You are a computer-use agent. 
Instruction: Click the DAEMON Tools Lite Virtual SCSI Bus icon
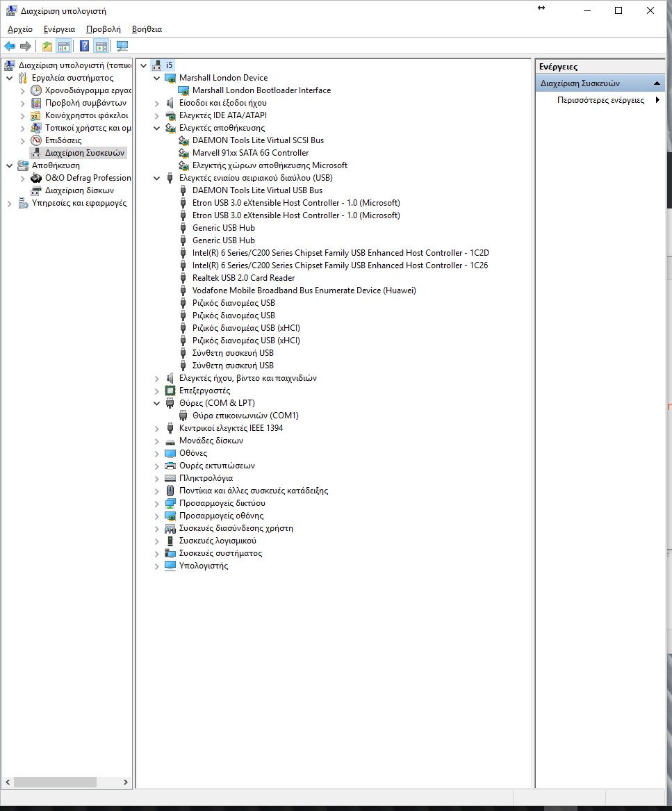[x=183, y=140]
